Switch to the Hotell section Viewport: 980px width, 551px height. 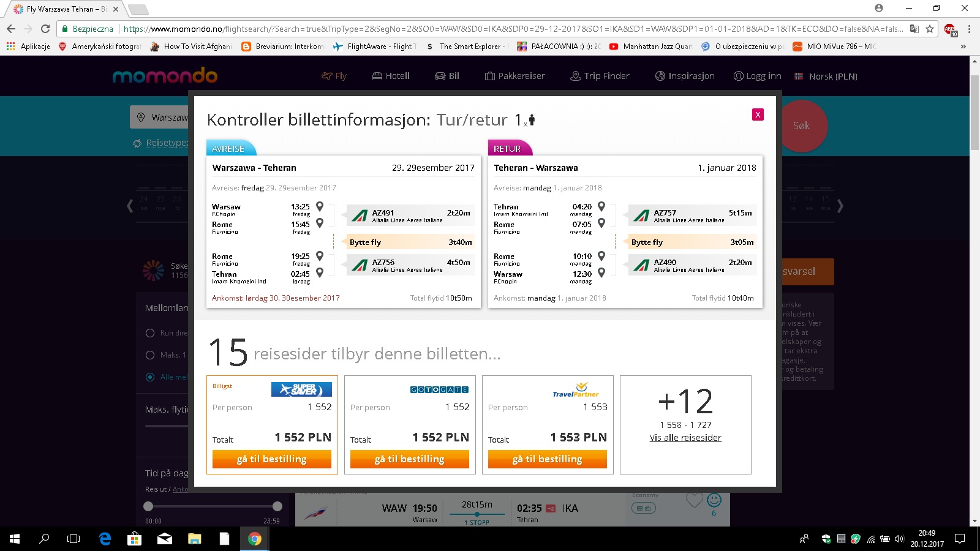point(391,76)
